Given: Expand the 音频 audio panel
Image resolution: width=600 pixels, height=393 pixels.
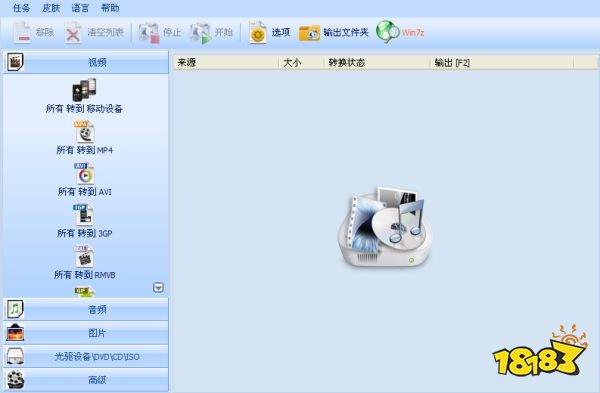Looking at the screenshot, I should [x=86, y=309].
